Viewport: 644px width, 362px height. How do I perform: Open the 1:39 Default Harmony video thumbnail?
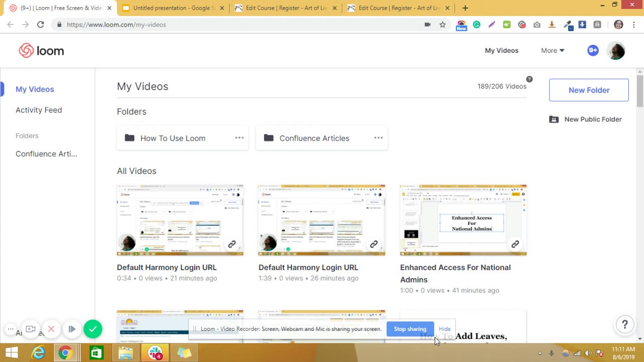pyautogui.click(x=322, y=220)
